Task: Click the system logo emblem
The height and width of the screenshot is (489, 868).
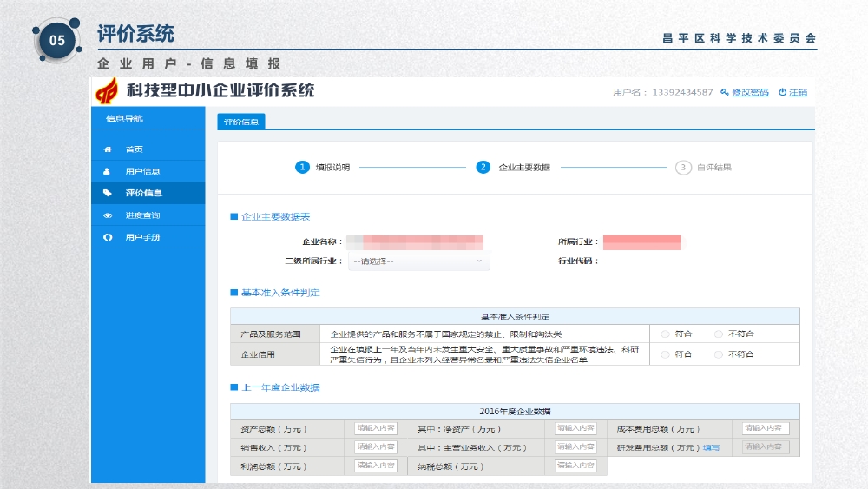Action: click(x=108, y=91)
